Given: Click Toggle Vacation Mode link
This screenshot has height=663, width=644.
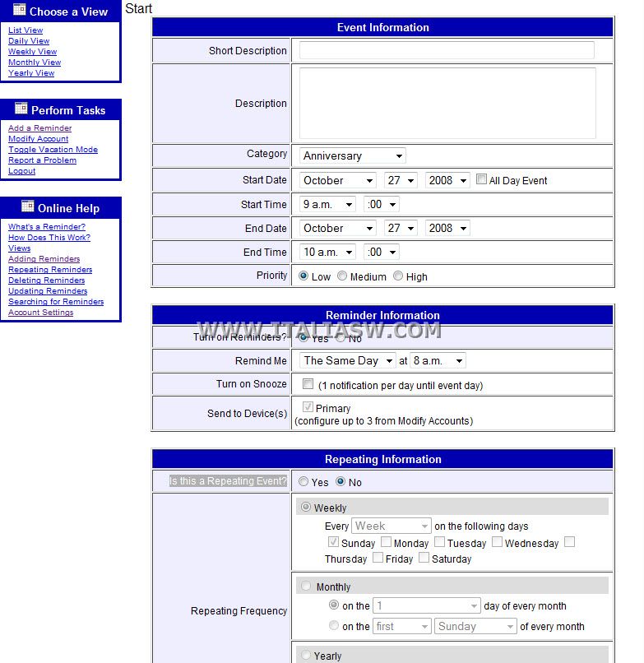Looking at the screenshot, I should (x=53, y=149).
